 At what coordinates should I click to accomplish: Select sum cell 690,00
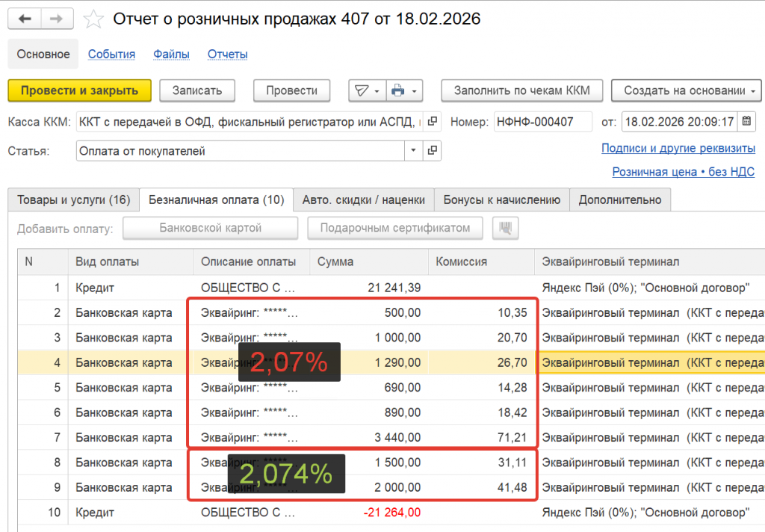point(369,388)
